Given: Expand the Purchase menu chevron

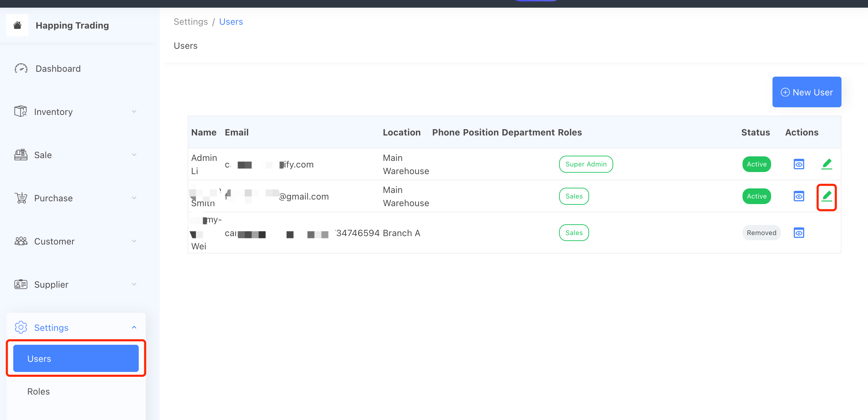Looking at the screenshot, I should 134,198.
